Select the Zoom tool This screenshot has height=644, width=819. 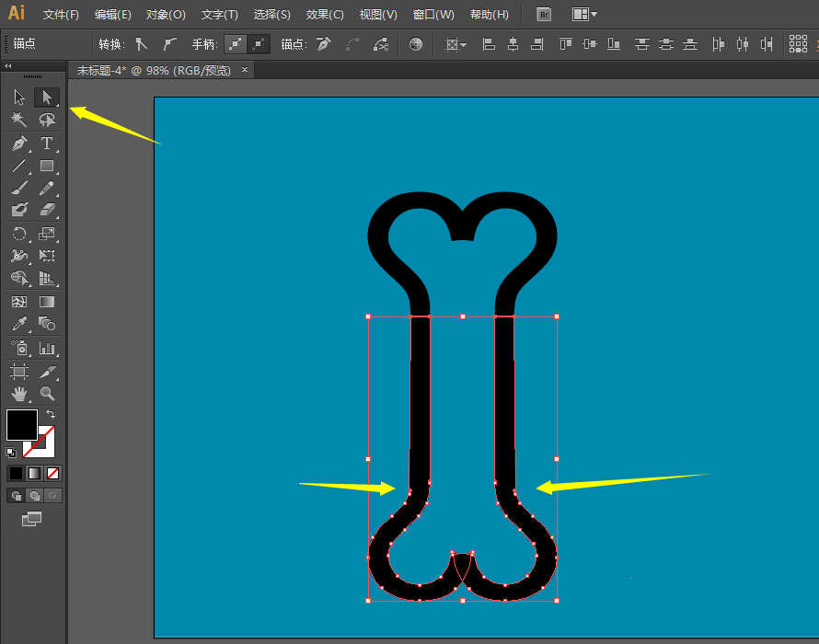point(47,392)
